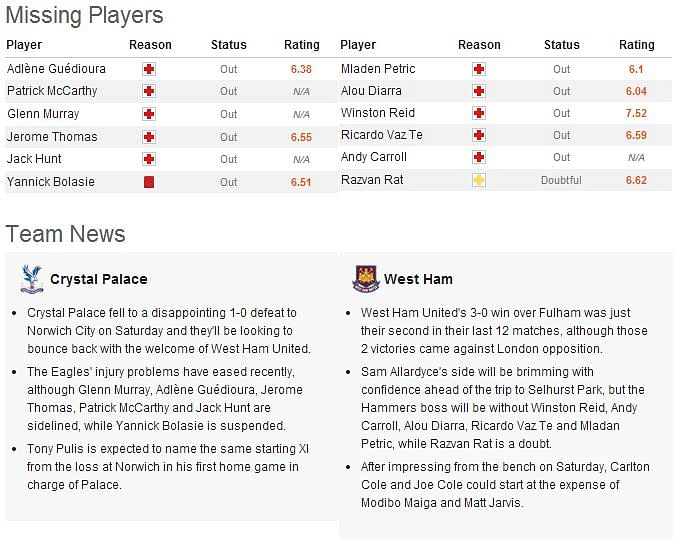Click the yellow doubtful icon beside Razvan Rat
Viewport: 677px width, 541px height.
478,180
